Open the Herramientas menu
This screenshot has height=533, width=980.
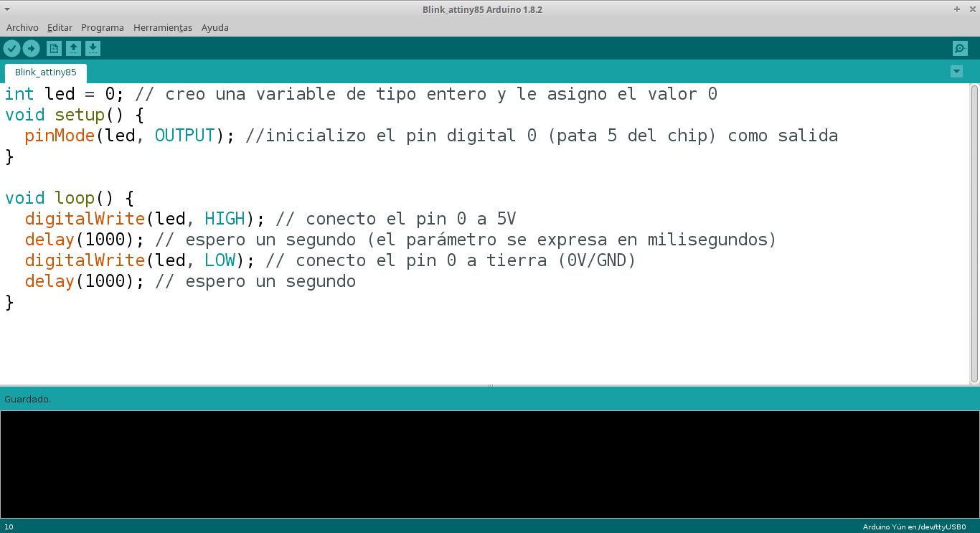pos(163,27)
